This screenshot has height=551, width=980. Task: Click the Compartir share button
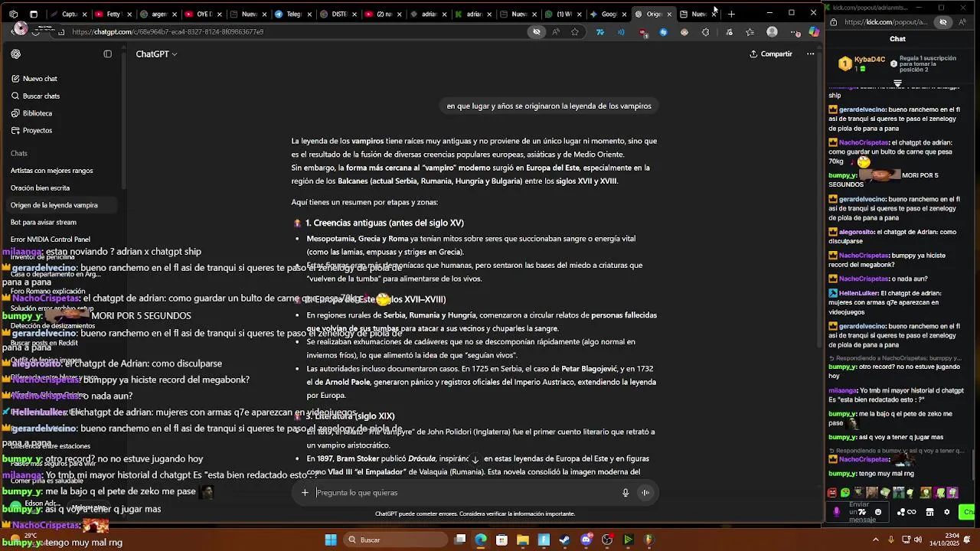[771, 54]
